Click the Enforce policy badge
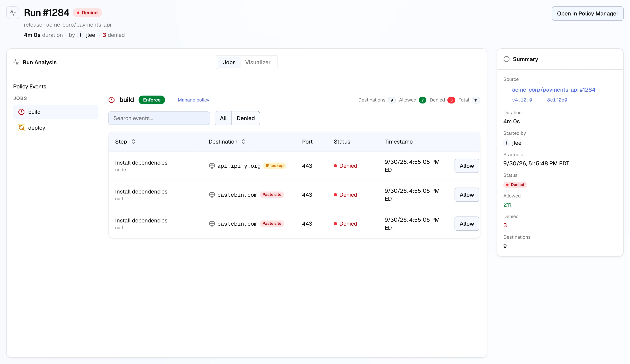Viewport: 630px width, 364px height. tap(152, 100)
